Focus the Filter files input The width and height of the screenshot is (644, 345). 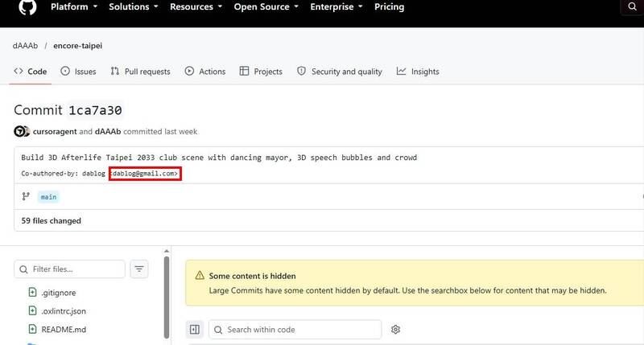click(x=69, y=269)
